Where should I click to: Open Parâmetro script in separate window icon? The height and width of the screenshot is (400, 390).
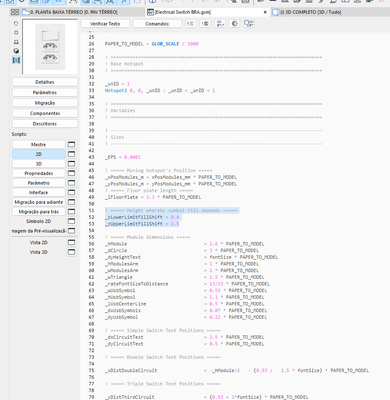tap(71, 183)
